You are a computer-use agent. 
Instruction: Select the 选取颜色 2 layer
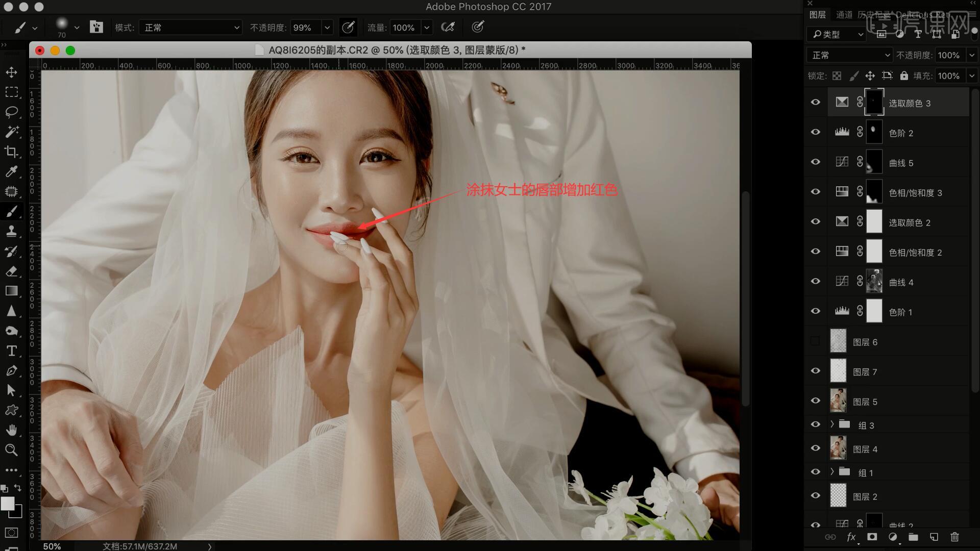point(909,222)
